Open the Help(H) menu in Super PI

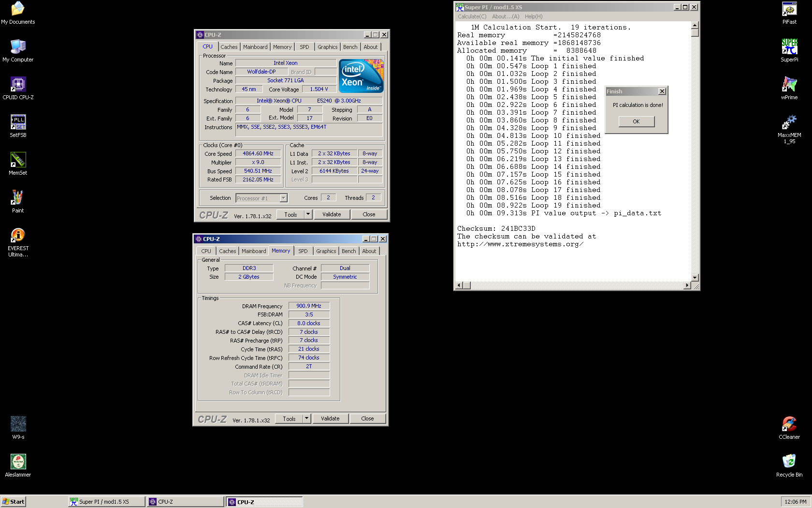click(x=534, y=16)
